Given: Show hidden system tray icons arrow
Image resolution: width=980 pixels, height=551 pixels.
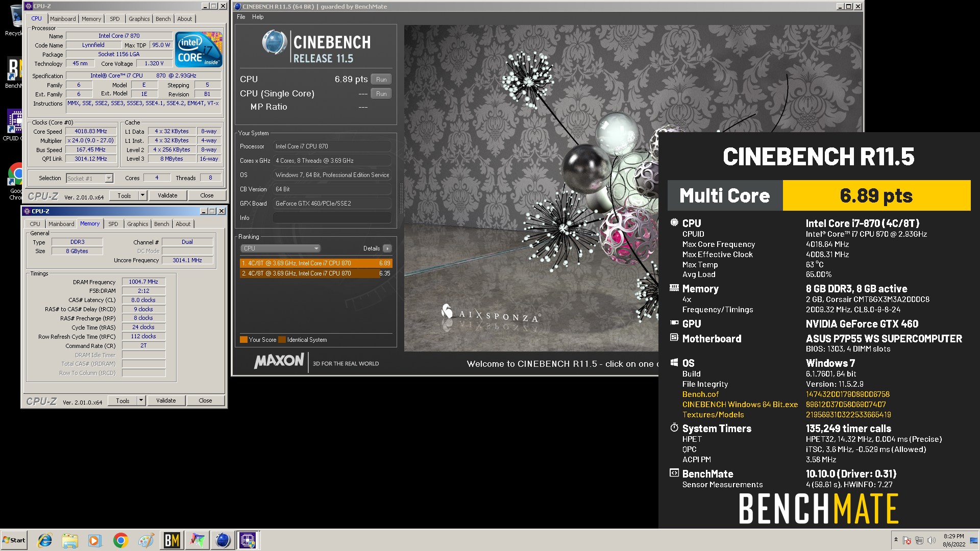Looking at the screenshot, I should (896, 540).
